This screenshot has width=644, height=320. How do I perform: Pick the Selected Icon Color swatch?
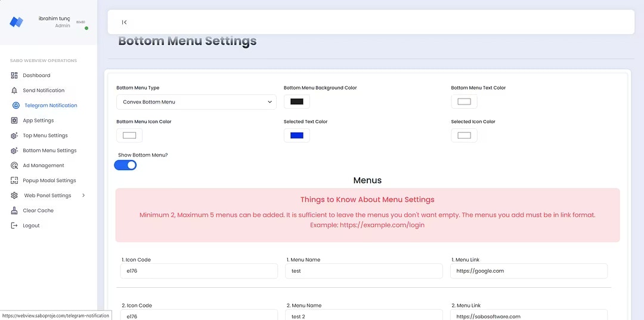click(464, 136)
